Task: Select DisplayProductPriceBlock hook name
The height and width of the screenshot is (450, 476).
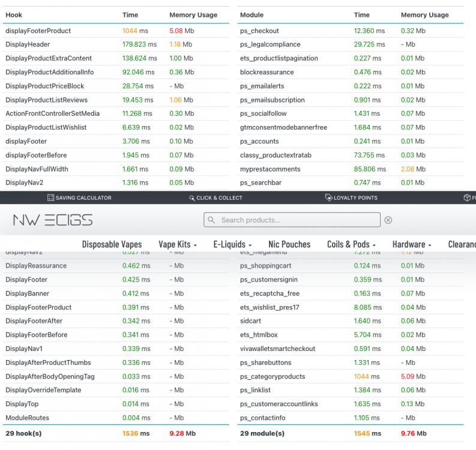Action: [x=44, y=86]
